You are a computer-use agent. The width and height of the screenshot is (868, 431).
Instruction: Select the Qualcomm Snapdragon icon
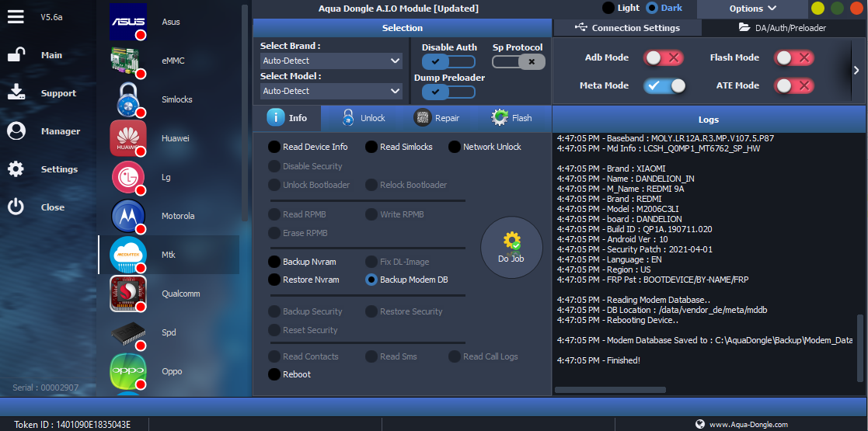pyautogui.click(x=128, y=294)
